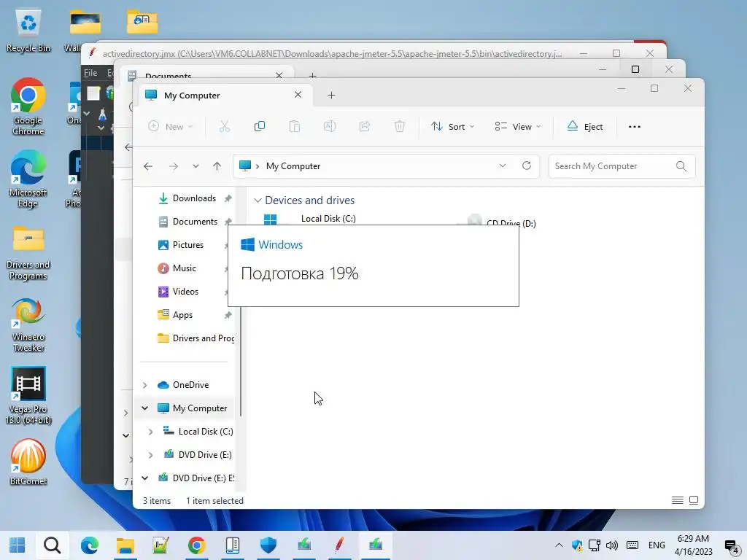The height and width of the screenshot is (560, 747).
Task: Click the Rename icon in toolbar
Action: pos(330,127)
